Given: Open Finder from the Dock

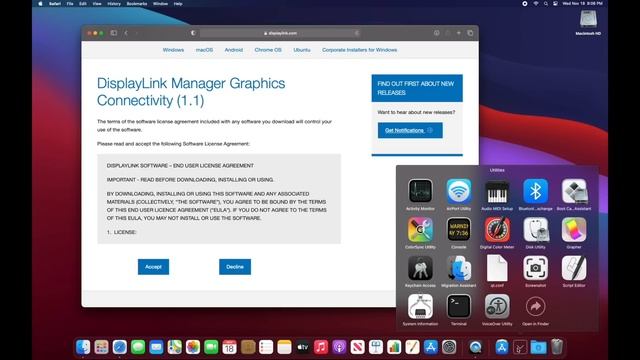Looking at the screenshot, I should point(83,347).
